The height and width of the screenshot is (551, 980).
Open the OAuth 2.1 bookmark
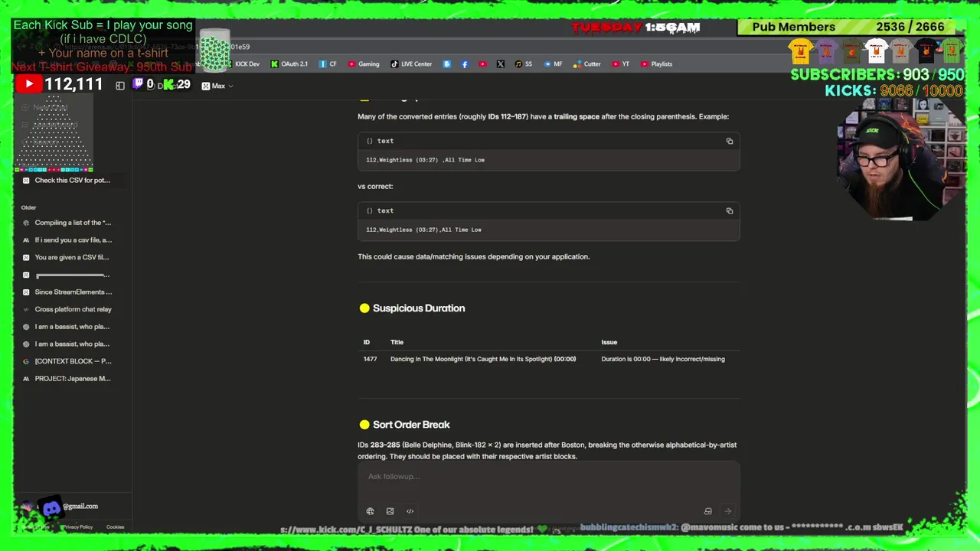click(x=289, y=64)
